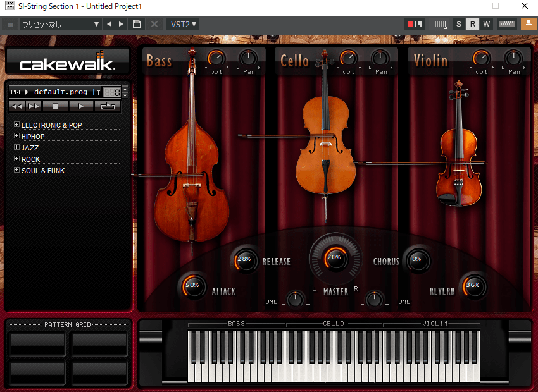Expand the ROCK category

pyautogui.click(x=16, y=158)
